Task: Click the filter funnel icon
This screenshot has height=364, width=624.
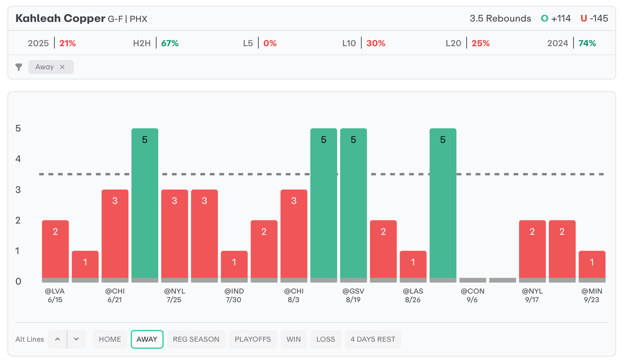Action: click(18, 67)
